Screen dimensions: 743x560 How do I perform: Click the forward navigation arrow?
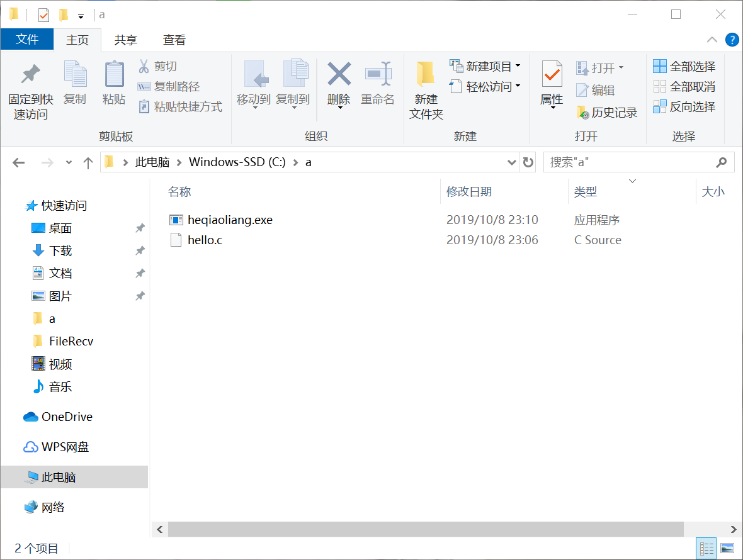point(47,163)
